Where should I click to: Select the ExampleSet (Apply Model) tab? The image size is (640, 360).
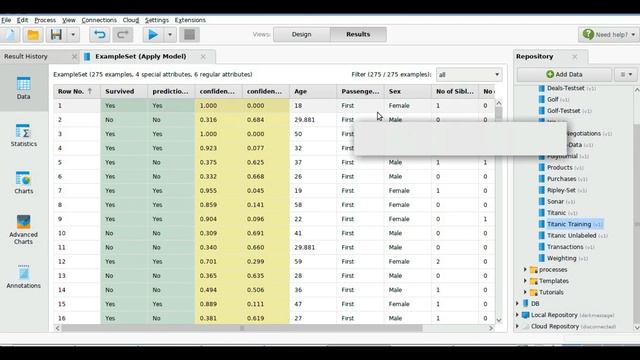click(140, 56)
